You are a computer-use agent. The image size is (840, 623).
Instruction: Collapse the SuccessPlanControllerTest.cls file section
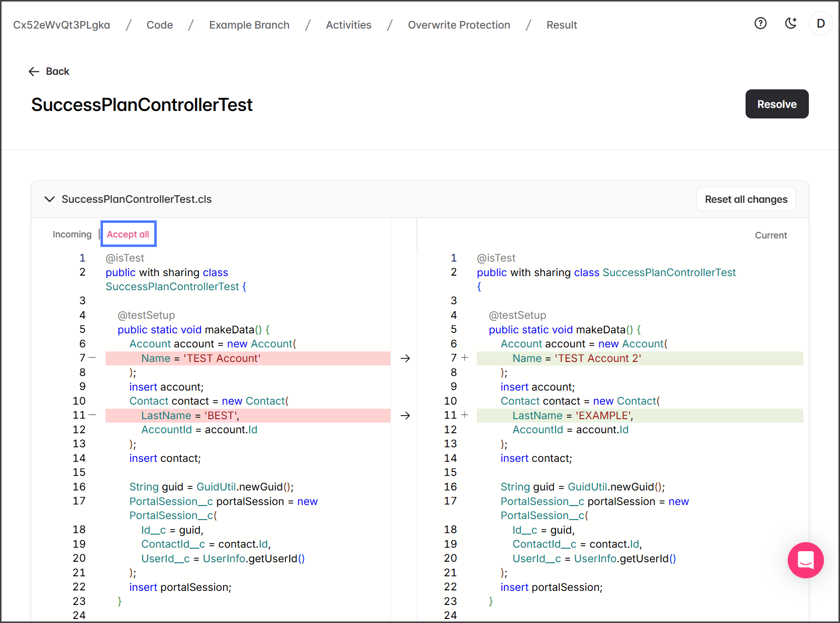coord(49,199)
